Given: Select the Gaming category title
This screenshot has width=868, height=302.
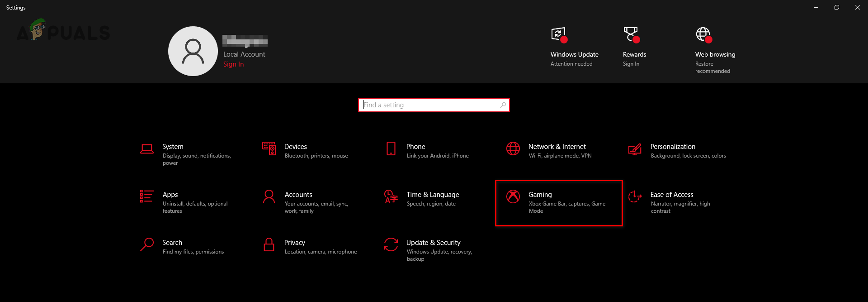Looking at the screenshot, I should coord(540,195).
